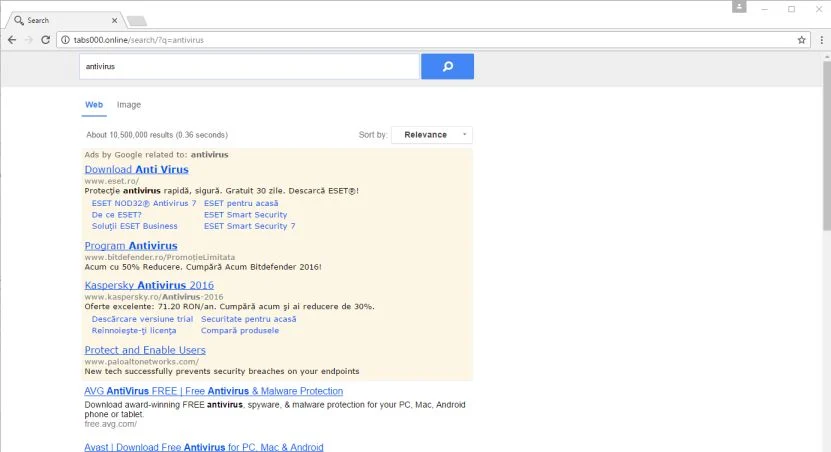
Task: Click the De ce ESET? link
Action: [x=117, y=215]
